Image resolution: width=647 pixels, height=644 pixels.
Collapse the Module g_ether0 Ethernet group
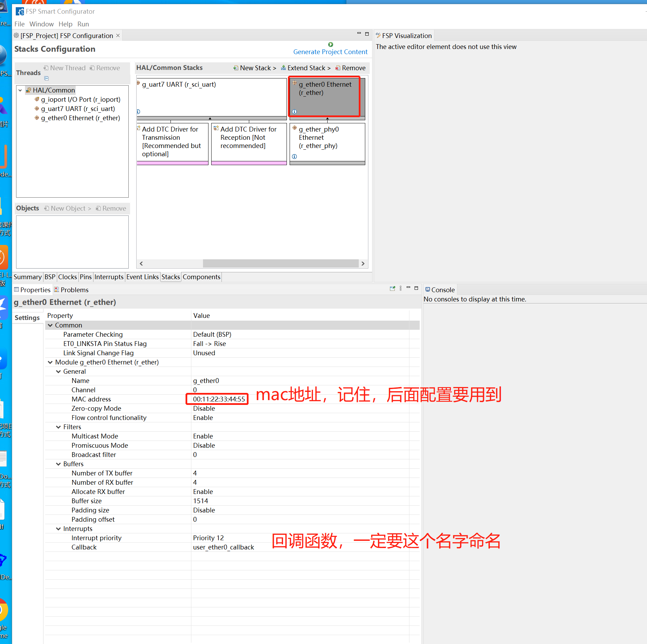tap(50, 362)
